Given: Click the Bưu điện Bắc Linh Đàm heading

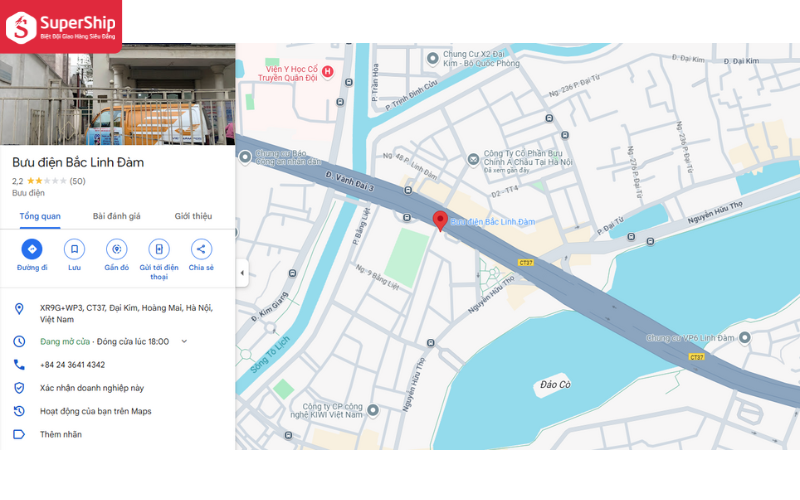Looking at the screenshot, I should (x=78, y=162).
